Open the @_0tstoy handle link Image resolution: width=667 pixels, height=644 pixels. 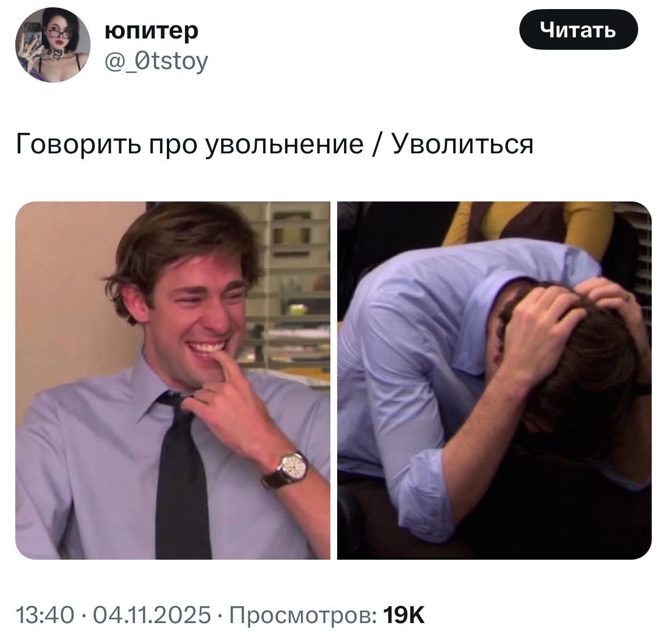click(x=156, y=61)
